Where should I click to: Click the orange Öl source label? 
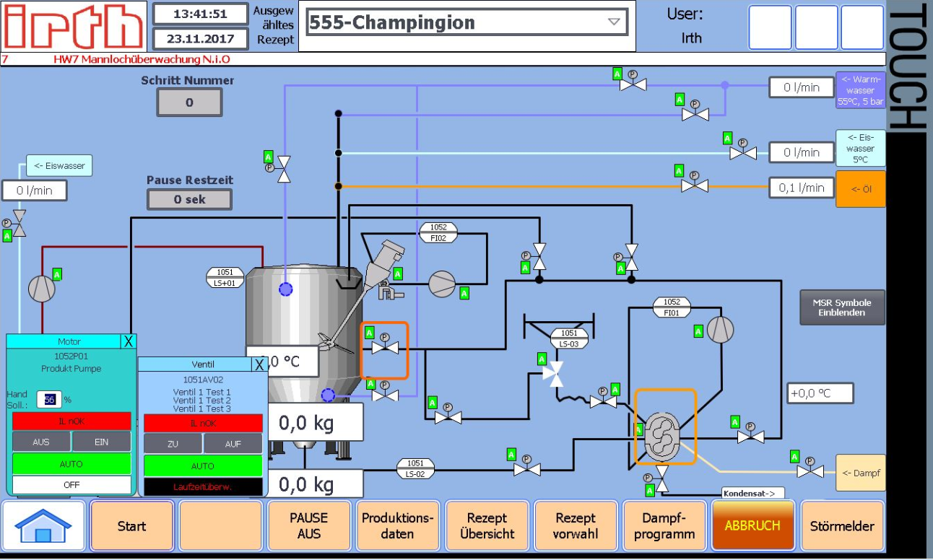point(860,189)
